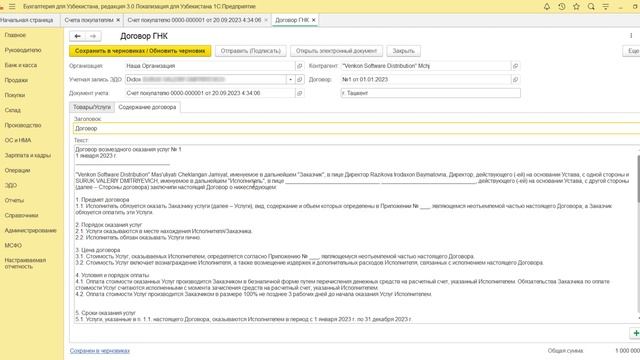
Task: Switch to Начальная страница tab
Action: click(27, 20)
